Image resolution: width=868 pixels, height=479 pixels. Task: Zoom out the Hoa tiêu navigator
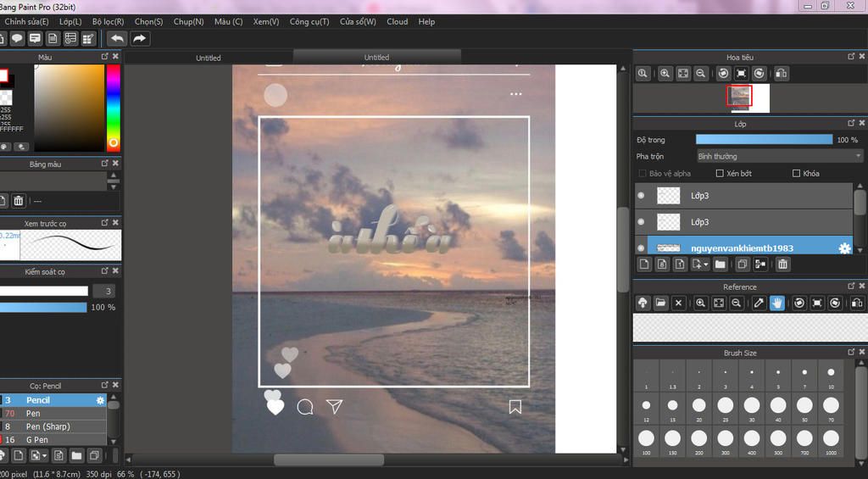(701, 73)
